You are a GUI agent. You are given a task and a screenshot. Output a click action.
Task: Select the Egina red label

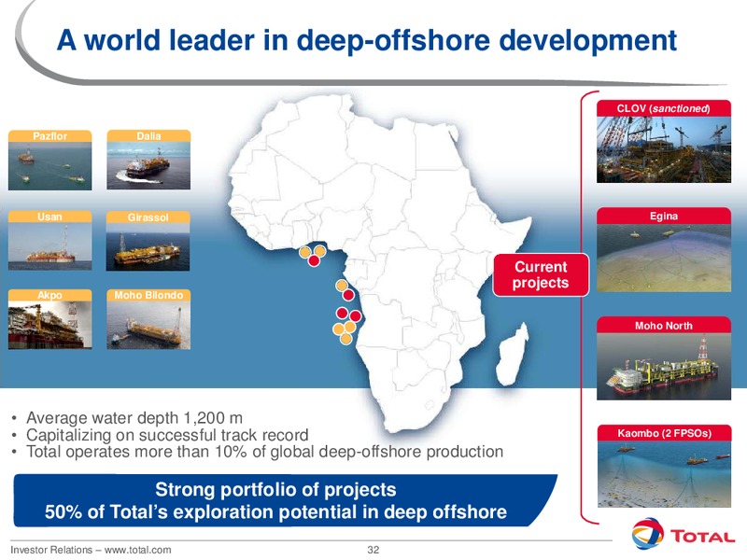coord(664,216)
